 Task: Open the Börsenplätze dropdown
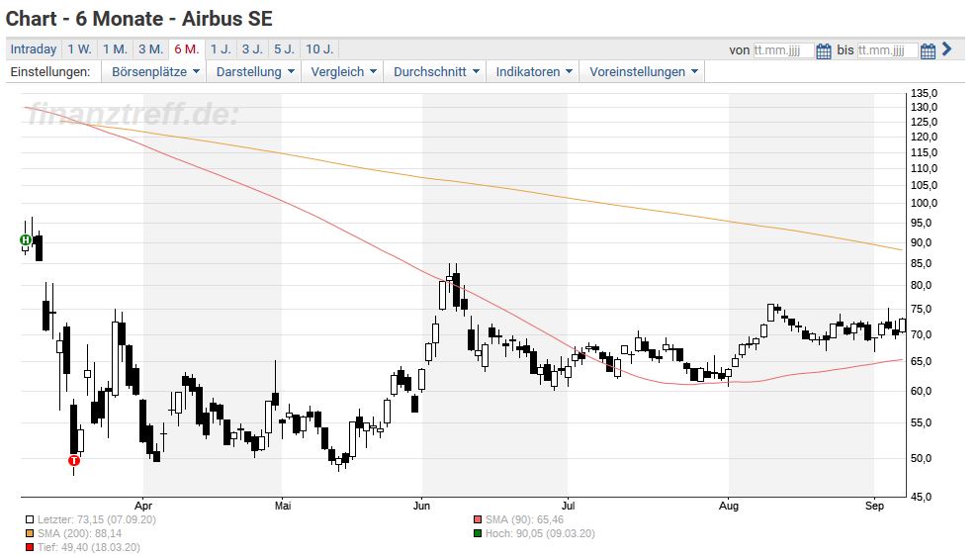coord(154,72)
